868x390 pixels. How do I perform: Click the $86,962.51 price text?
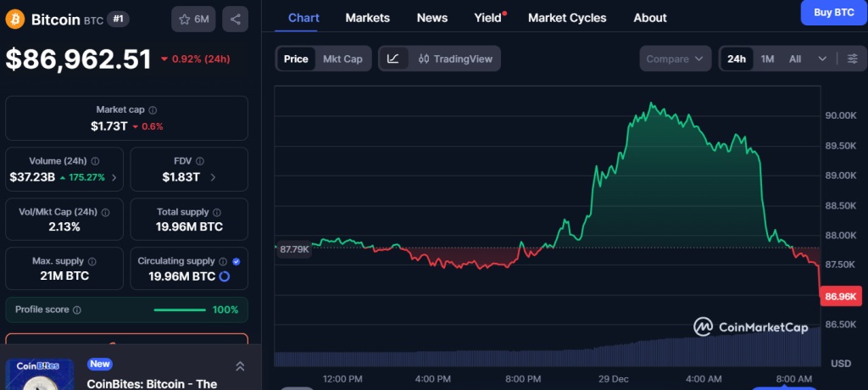pyautogui.click(x=79, y=59)
